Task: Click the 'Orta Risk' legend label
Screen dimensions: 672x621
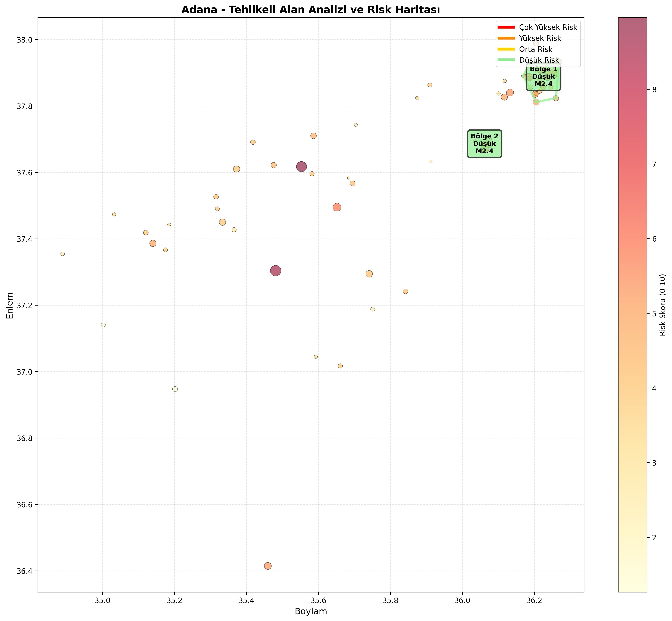Action: tap(536, 49)
